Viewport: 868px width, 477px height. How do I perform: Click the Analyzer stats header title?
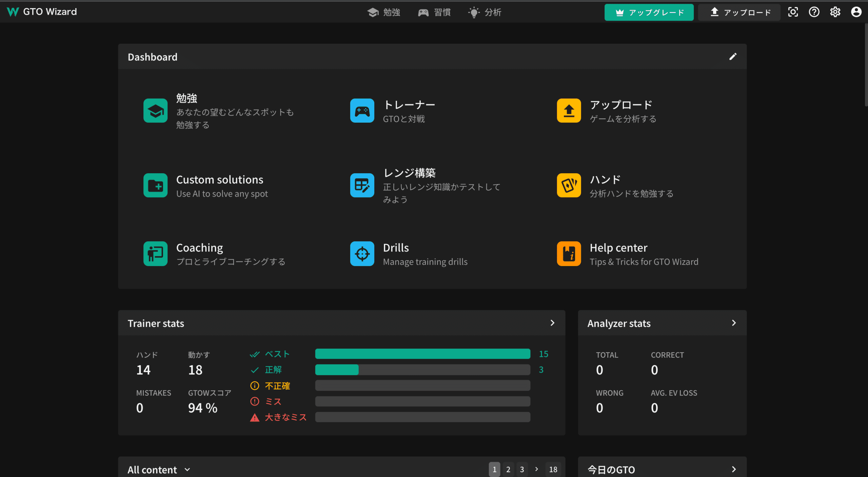coord(619,323)
